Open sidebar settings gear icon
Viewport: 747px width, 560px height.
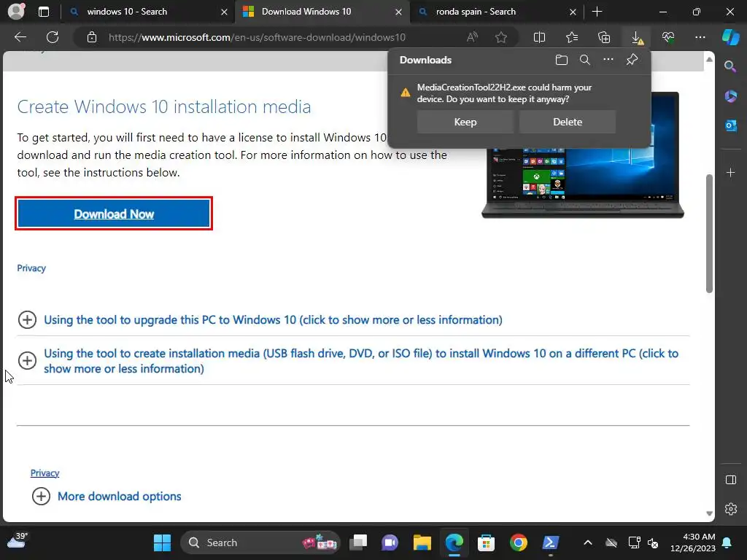[x=730, y=509]
